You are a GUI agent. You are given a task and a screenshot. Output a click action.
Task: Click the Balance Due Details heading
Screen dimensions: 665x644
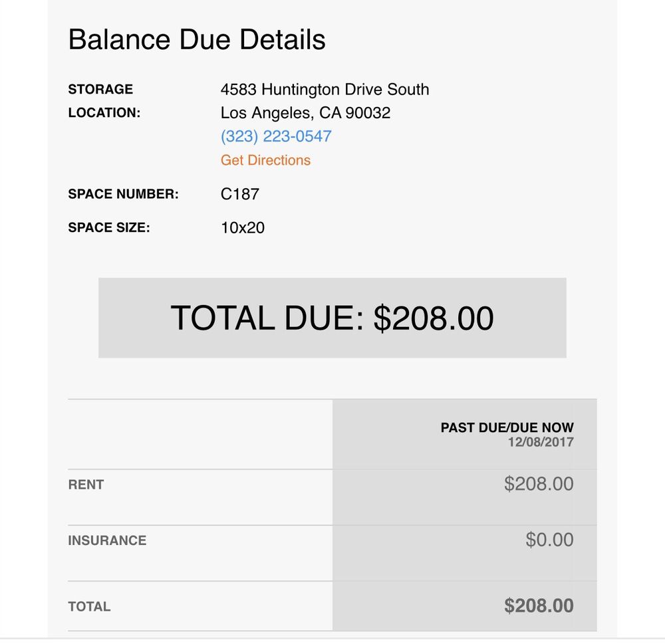(197, 40)
